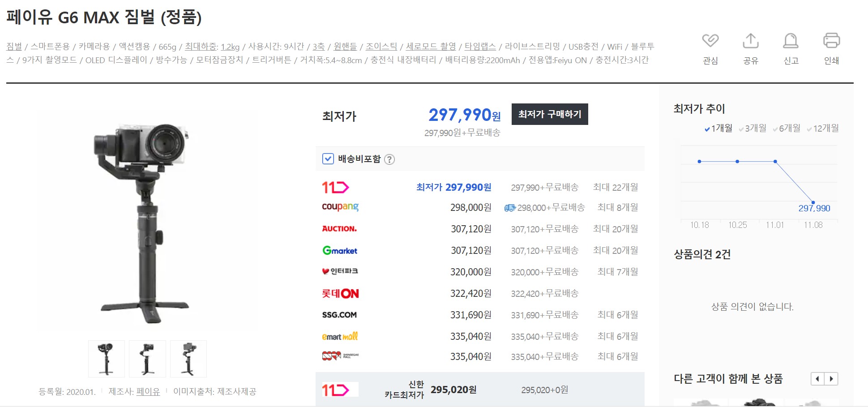Open the 인터파크 store logo

pos(340,271)
